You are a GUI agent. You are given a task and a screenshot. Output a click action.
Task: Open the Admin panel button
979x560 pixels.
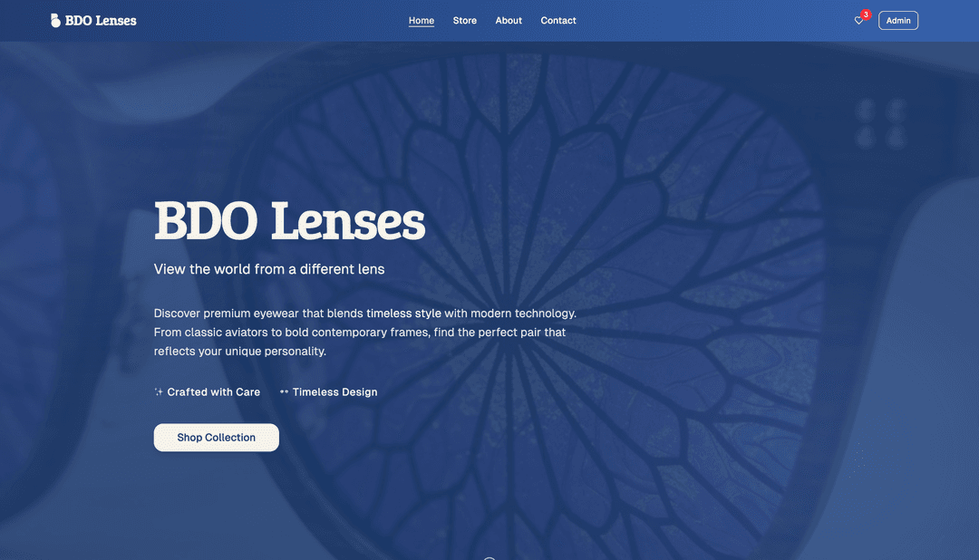(897, 19)
